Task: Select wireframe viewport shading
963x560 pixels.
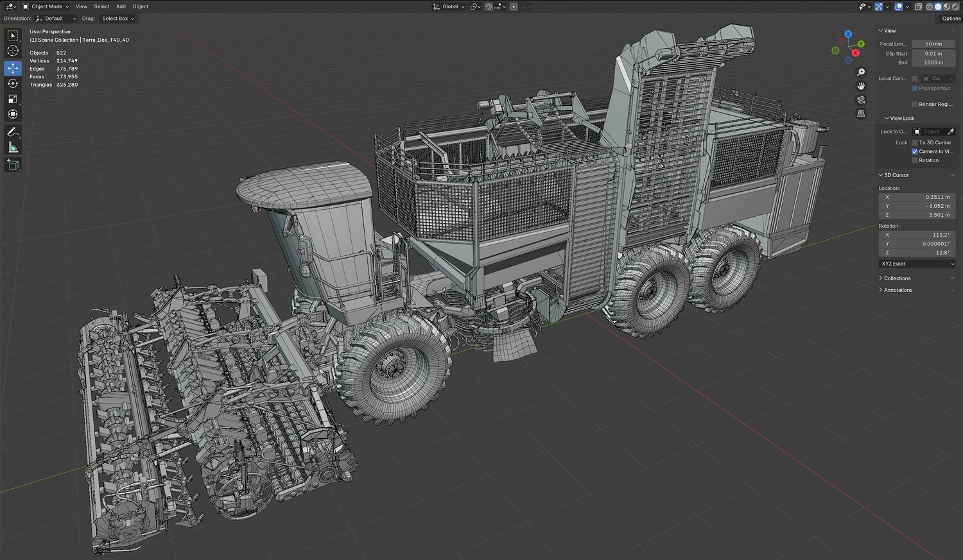Action: (929, 6)
